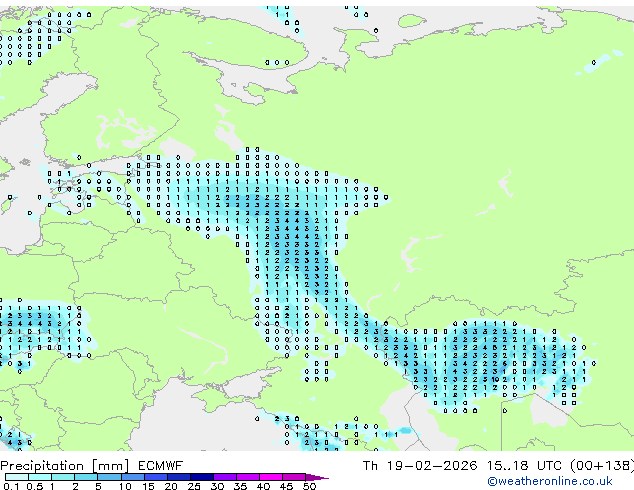This screenshot has height=490, width=634.
Task: Click the '15..18 UTC' time range text
Action: [524, 465]
